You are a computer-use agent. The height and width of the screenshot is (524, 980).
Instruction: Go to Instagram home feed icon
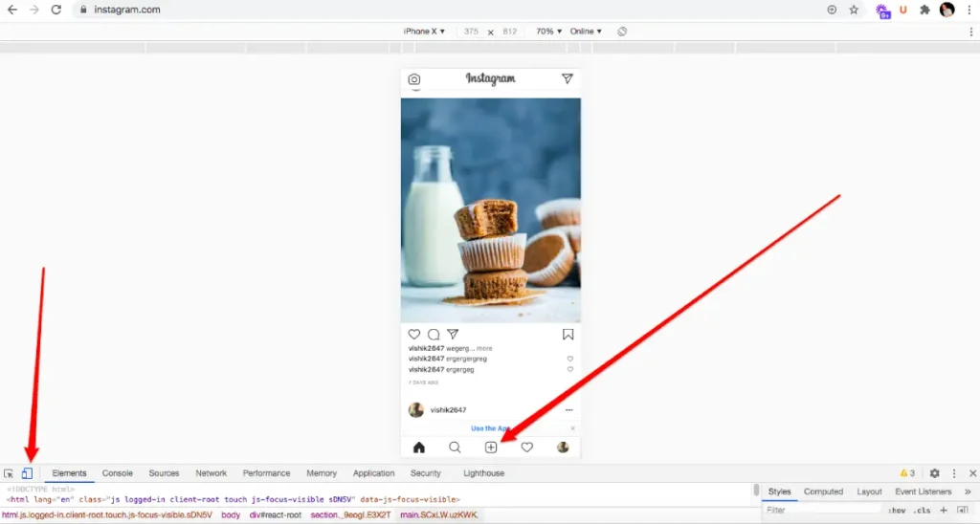[x=418, y=448]
